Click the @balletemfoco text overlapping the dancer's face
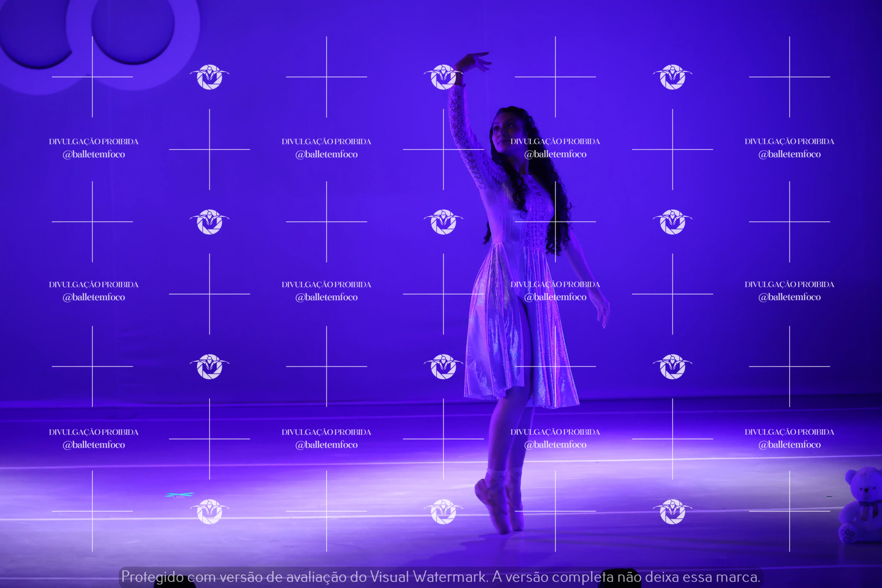Viewport: 882px width, 588px height. pos(555,154)
